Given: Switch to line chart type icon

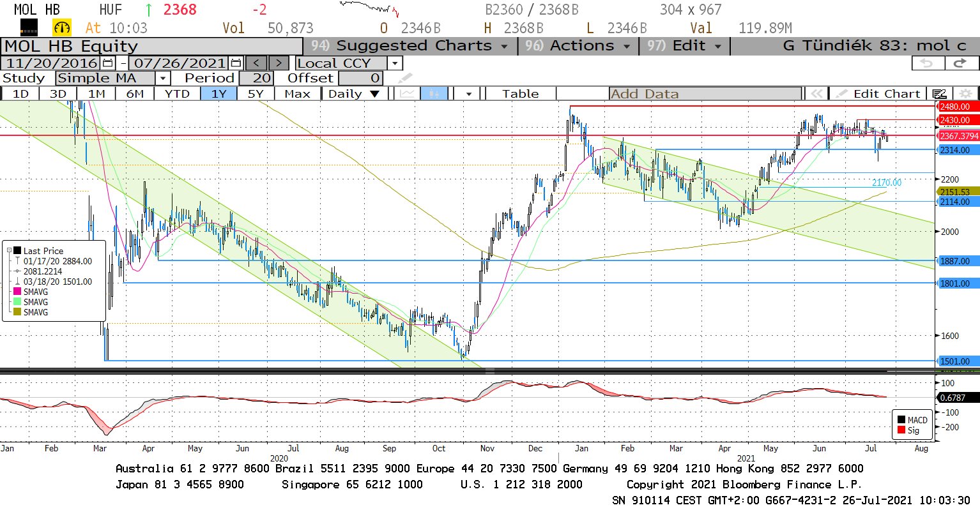Looking at the screenshot, I should point(407,94).
